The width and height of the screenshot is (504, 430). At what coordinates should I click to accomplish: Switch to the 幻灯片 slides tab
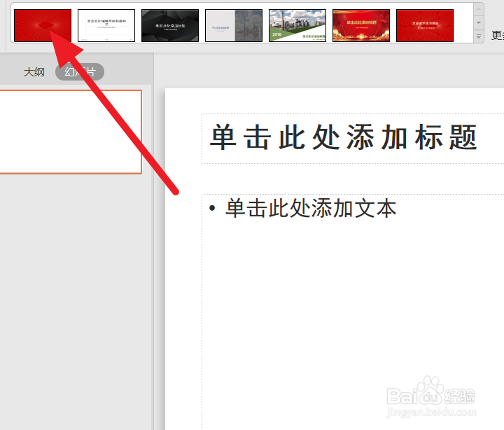coord(80,71)
